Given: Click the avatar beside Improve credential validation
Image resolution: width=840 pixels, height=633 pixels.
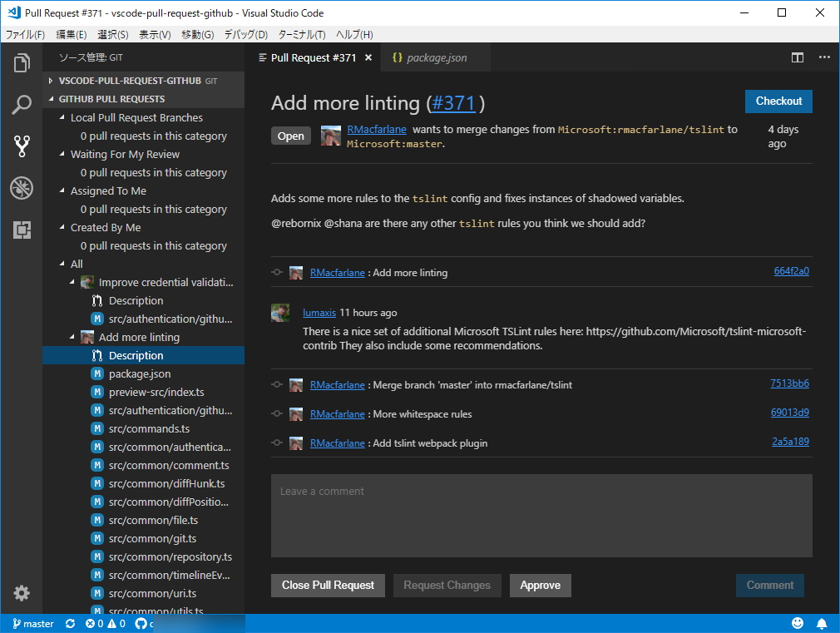Looking at the screenshot, I should pyautogui.click(x=87, y=282).
